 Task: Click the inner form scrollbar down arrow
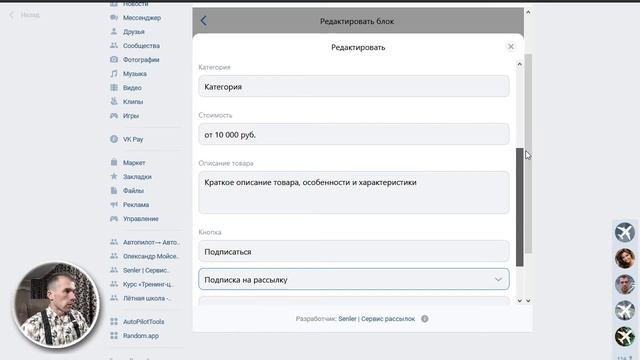[520, 301]
